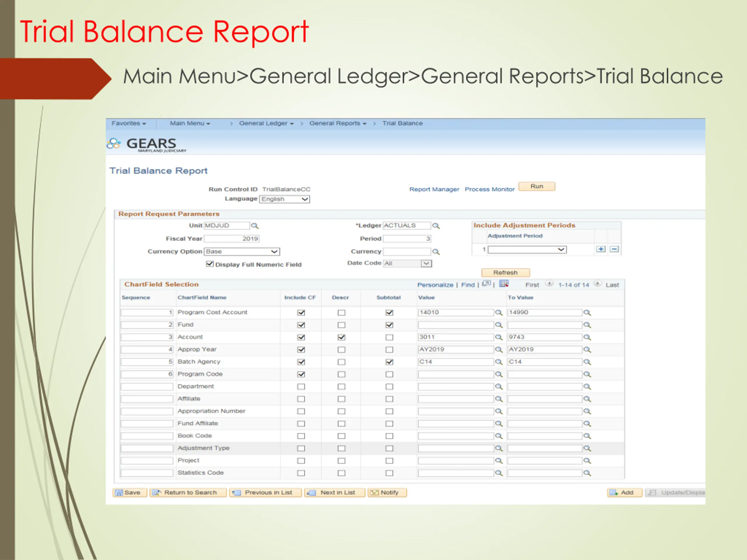Click the Unit lookup magnifier icon
This screenshot has height=560, width=747.
pyautogui.click(x=255, y=226)
